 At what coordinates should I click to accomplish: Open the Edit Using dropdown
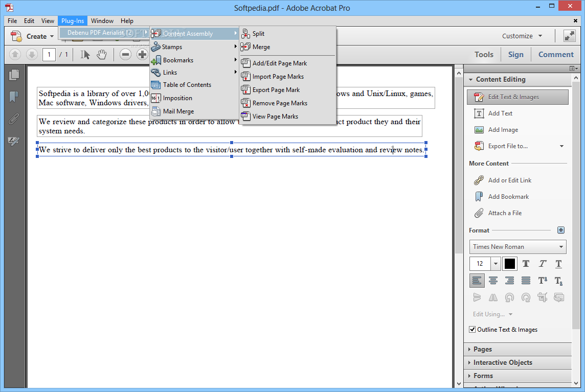pos(492,314)
